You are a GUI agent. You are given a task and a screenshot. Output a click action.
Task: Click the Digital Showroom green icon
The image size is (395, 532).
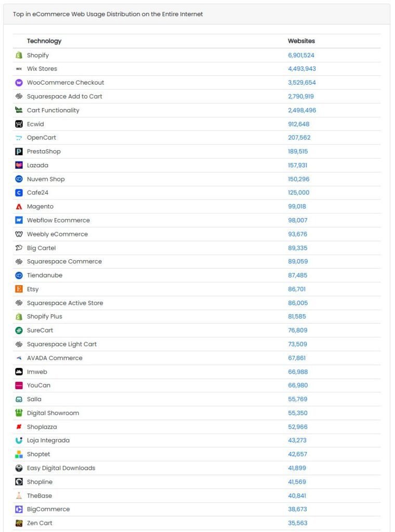[19, 413]
